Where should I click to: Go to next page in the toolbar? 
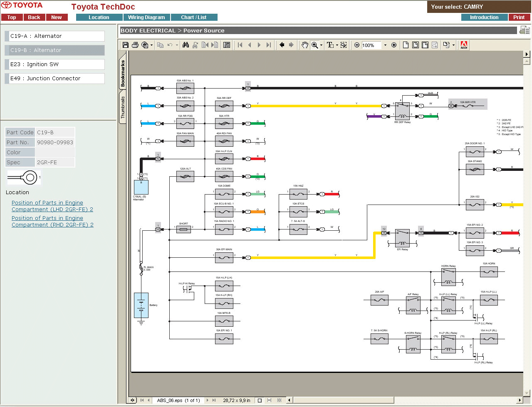259,45
